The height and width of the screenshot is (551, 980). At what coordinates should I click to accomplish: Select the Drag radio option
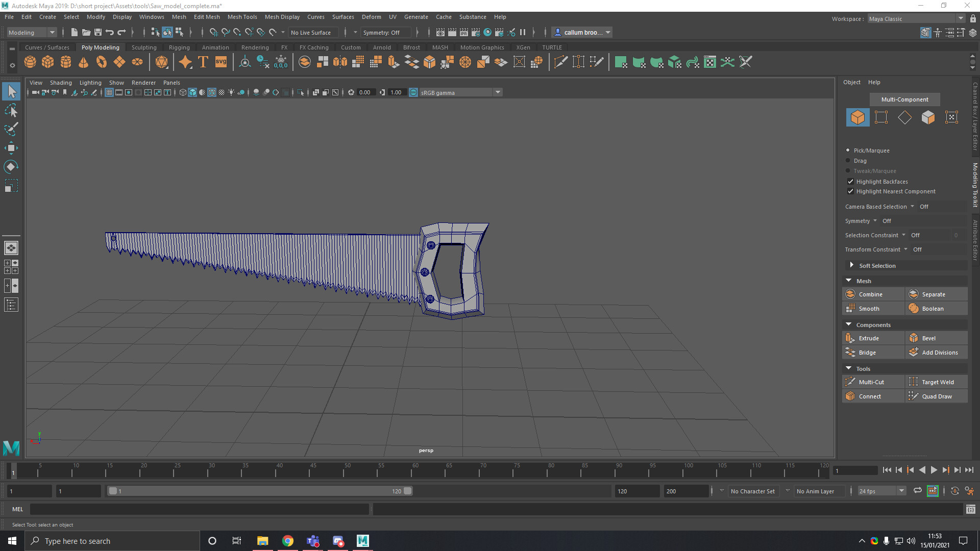pos(848,161)
